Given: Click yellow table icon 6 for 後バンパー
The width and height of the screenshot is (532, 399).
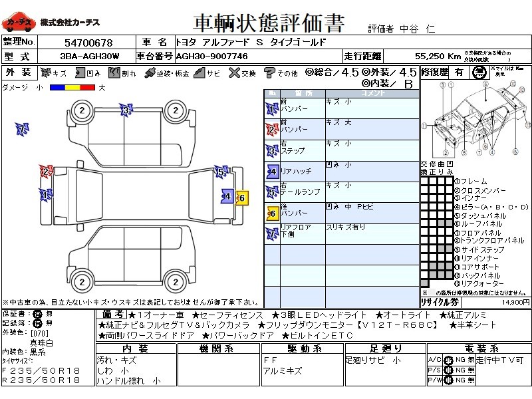Looking at the screenshot, I should (273, 213).
